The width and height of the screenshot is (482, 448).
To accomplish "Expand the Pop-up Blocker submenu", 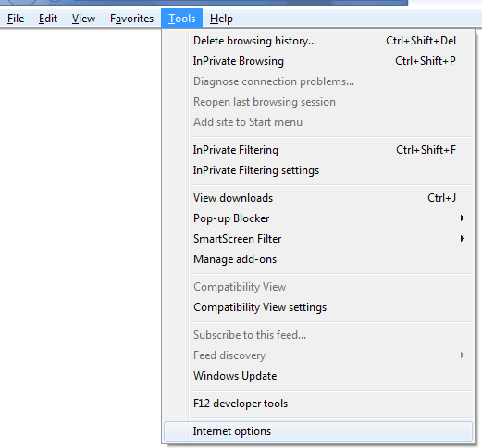I will tap(318, 218).
